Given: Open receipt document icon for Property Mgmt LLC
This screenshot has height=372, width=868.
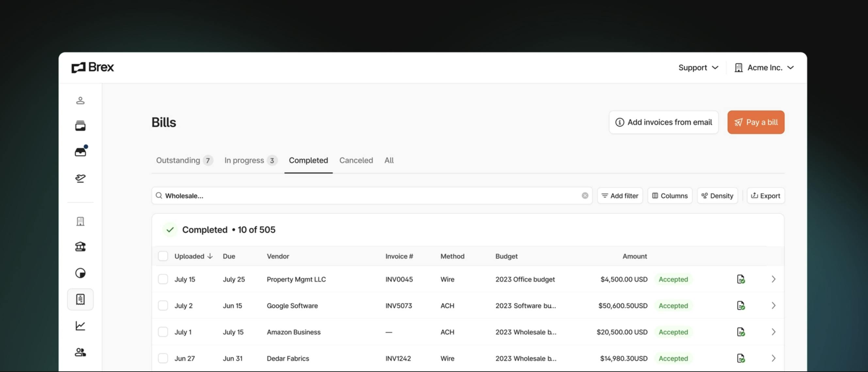Looking at the screenshot, I should 740,279.
